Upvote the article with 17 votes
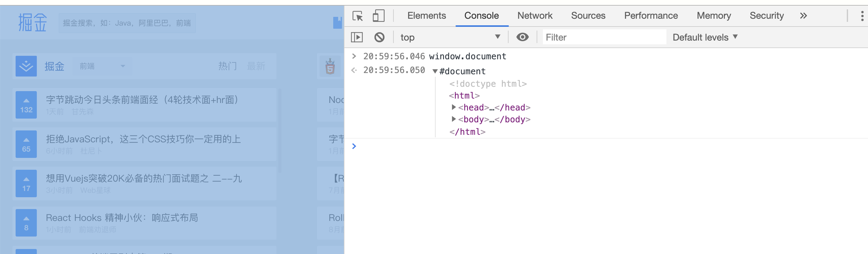868x254 pixels. coord(26,183)
